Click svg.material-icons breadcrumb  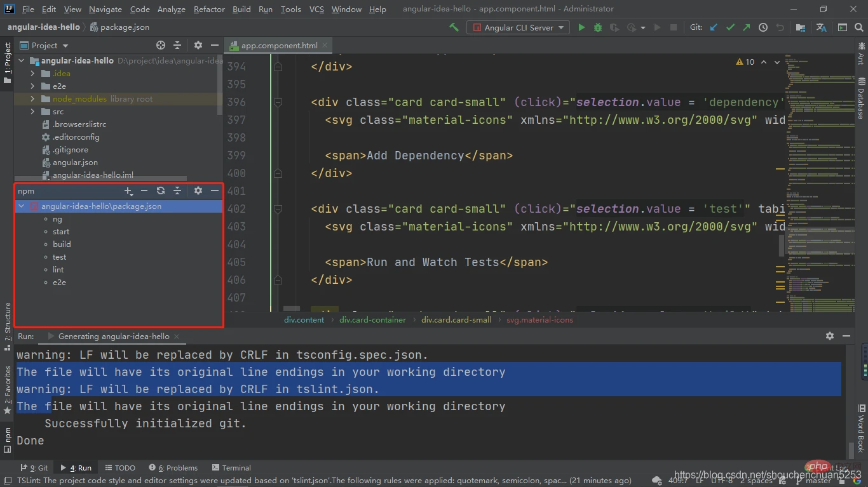tap(539, 320)
